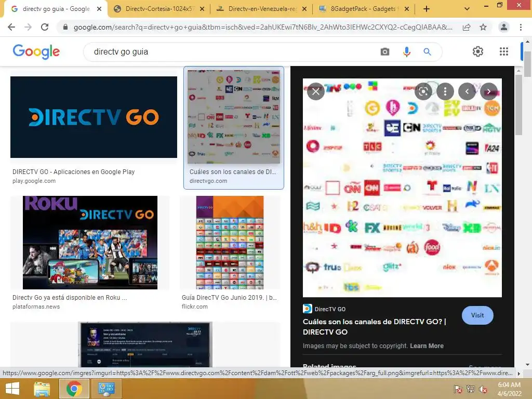The width and height of the screenshot is (532, 399).
Task: Click the taskbar clock showing 6:04 AM
Action: (x=509, y=389)
